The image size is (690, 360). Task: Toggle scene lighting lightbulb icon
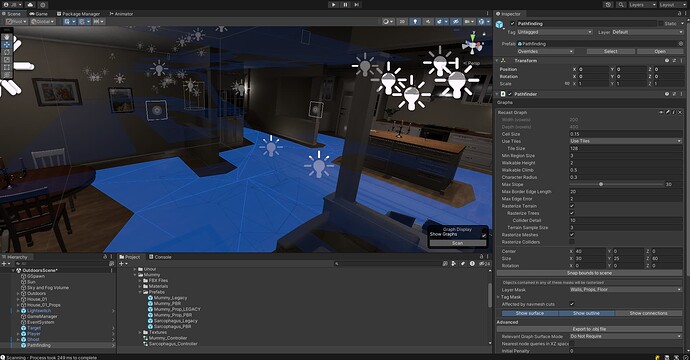[415, 21]
